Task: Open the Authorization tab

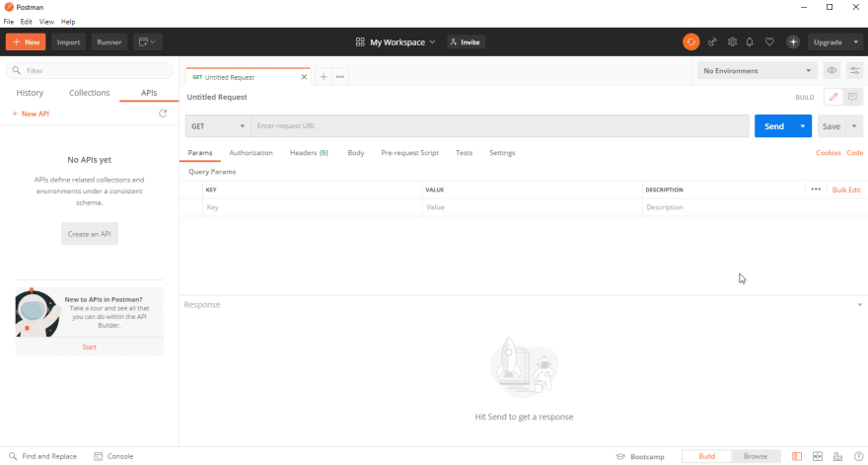Action: pyautogui.click(x=251, y=152)
